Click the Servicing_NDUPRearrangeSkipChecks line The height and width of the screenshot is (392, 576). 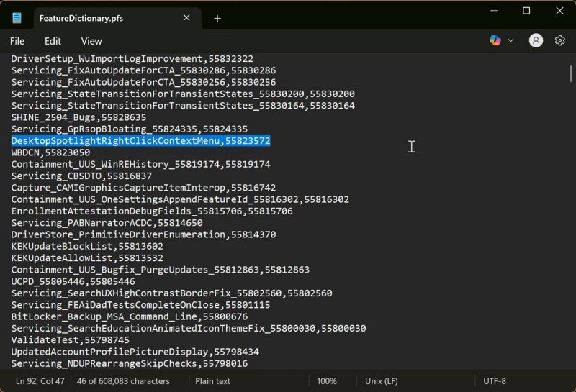tap(130, 364)
